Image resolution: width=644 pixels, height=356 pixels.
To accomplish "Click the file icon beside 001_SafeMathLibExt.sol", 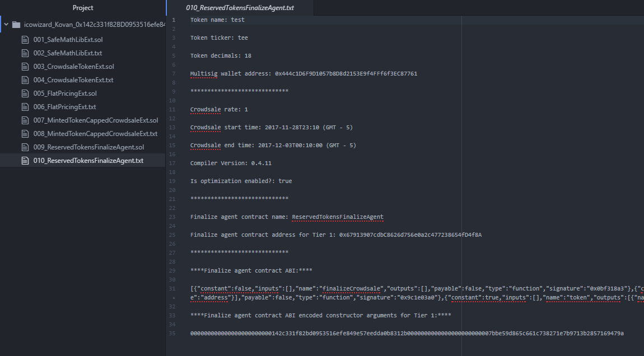I will tap(25, 40).
